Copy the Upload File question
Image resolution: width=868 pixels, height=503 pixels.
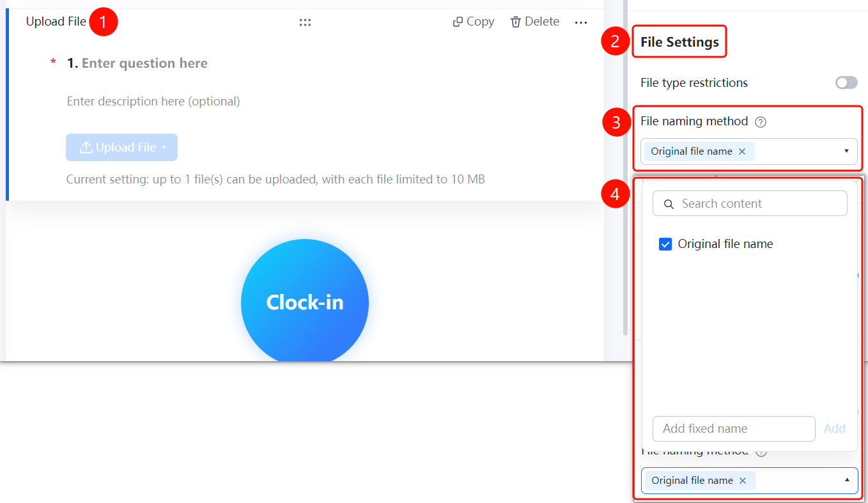coord(474,22)
